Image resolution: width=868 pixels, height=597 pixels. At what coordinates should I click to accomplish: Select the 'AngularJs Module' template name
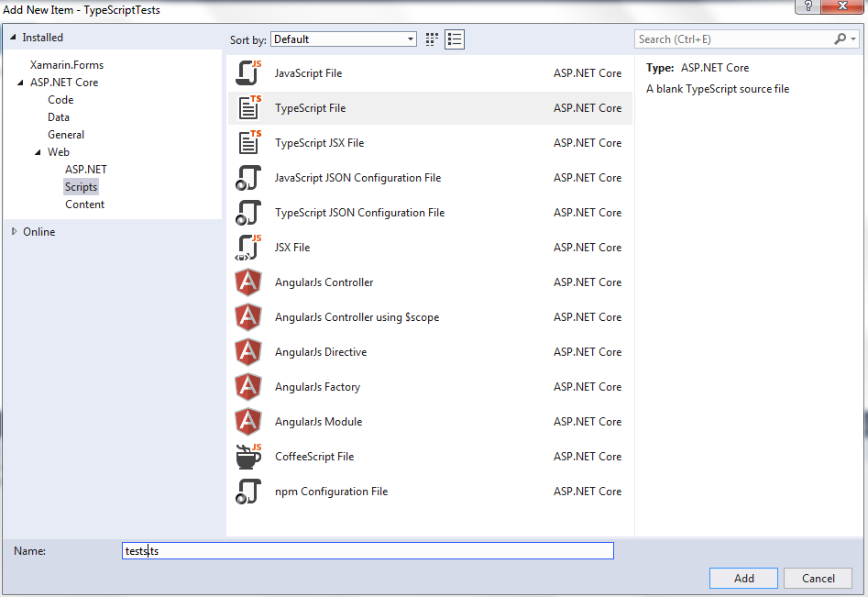318,422
